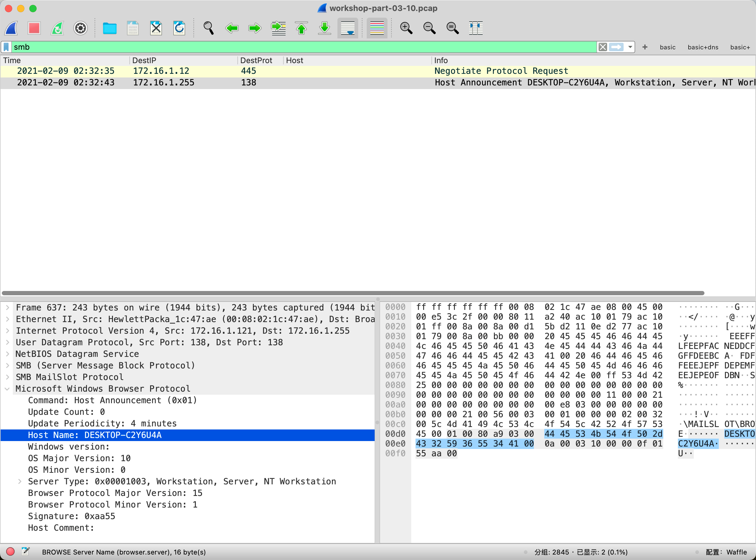
Task: Open capture options gear icon
Action: [x=80, y=28]
